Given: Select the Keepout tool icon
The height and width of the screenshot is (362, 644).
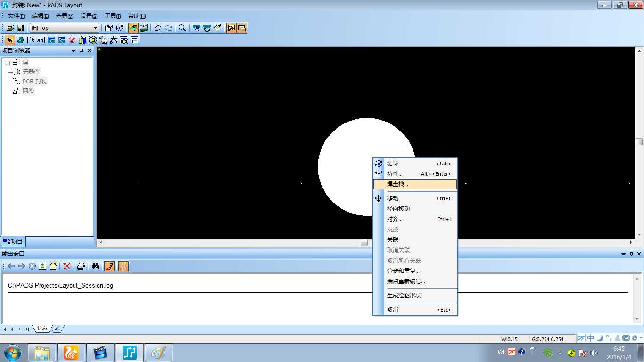Looking at the screenshot, I should click(72, 40).
